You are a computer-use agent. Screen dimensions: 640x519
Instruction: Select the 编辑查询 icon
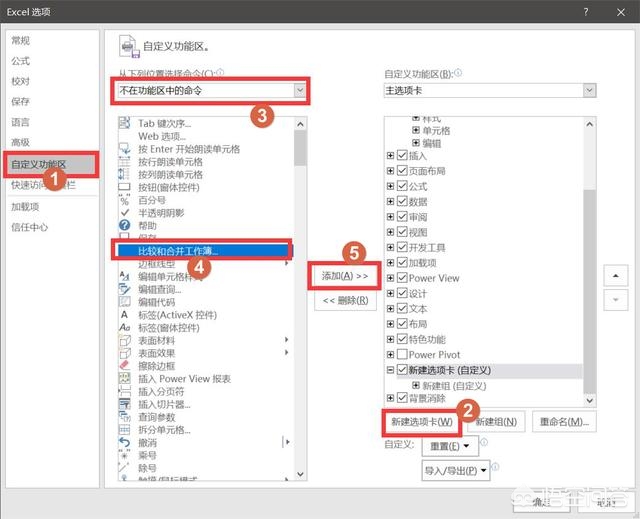coord(124,289)
